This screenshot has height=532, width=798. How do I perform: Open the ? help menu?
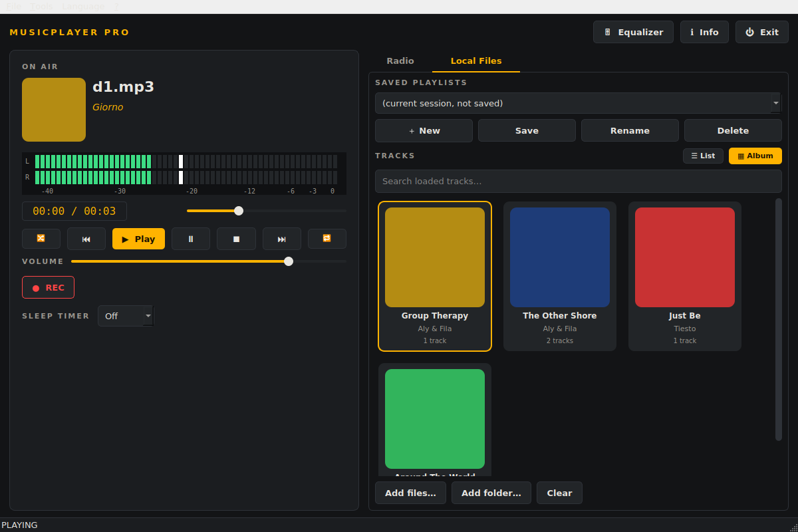[x=116, y=6]
